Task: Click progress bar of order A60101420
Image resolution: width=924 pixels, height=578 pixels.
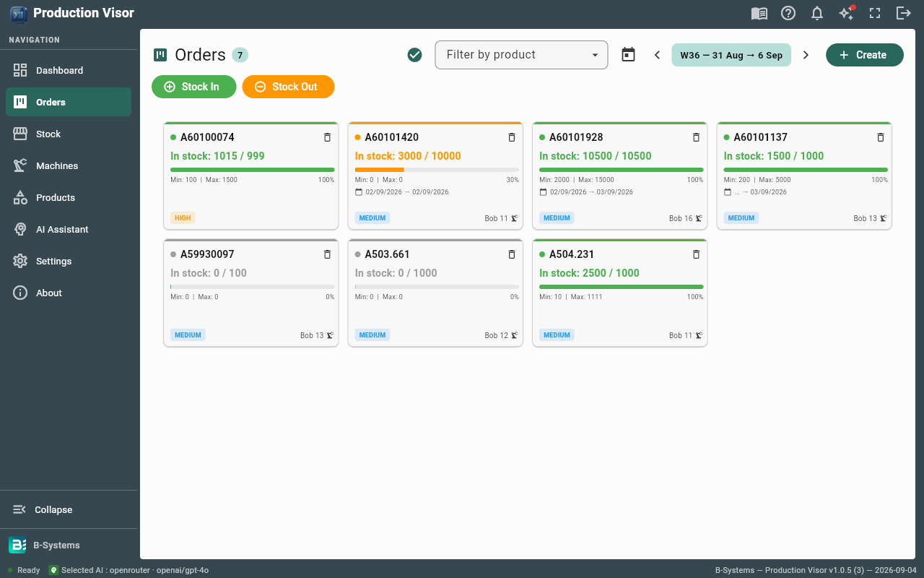Action: [437, 170]
